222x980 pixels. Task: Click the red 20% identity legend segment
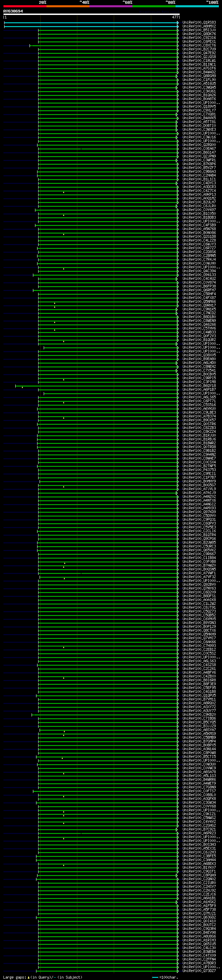pos(25,6)
